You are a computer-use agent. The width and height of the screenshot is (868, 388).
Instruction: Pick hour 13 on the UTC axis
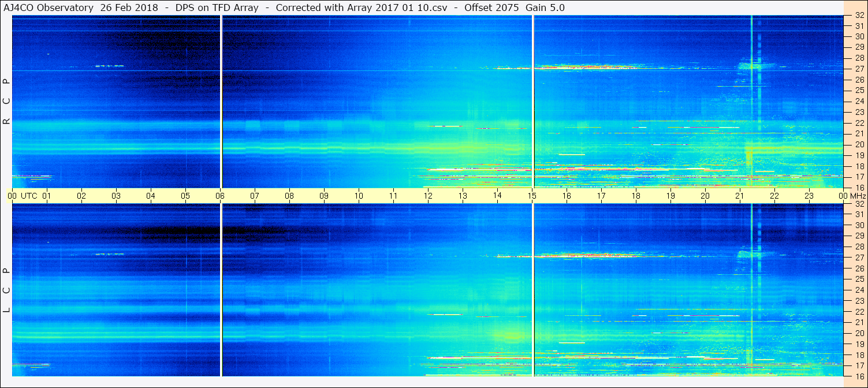pyautogui.click(x=463, y=196)
